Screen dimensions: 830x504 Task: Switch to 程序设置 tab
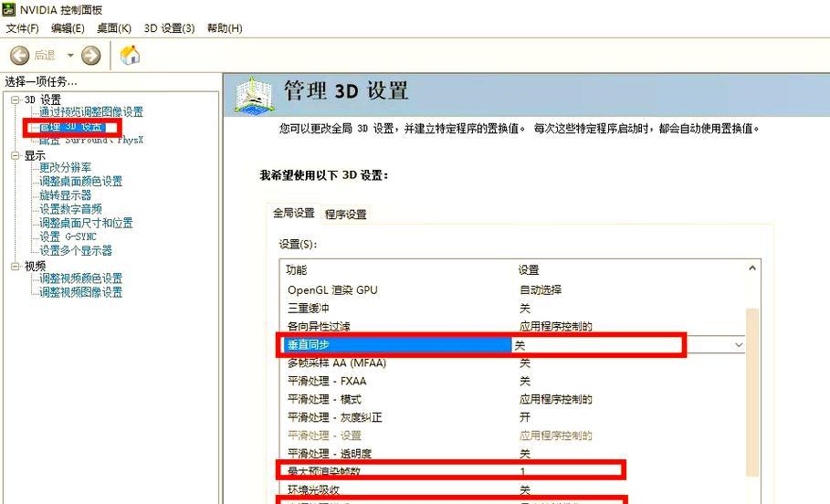(346, 215)
